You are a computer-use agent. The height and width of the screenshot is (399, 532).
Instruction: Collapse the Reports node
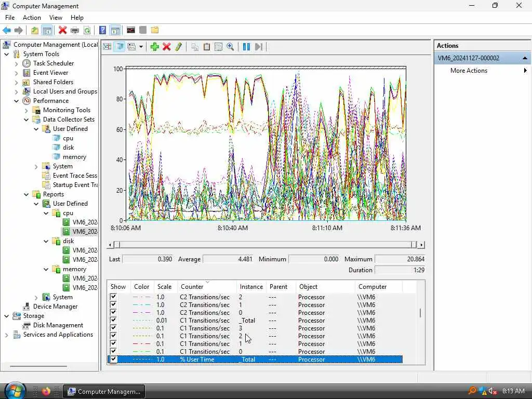click(x=26, y=194)
